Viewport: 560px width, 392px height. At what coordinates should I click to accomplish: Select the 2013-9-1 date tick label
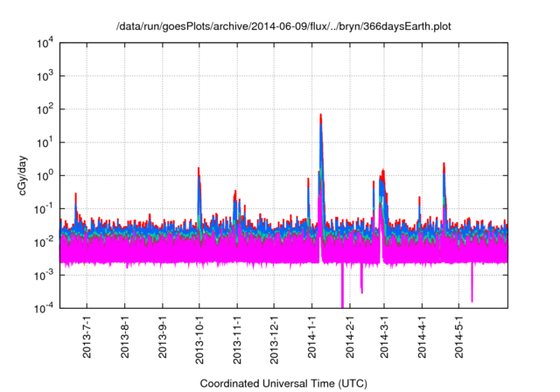pos(163,339)
